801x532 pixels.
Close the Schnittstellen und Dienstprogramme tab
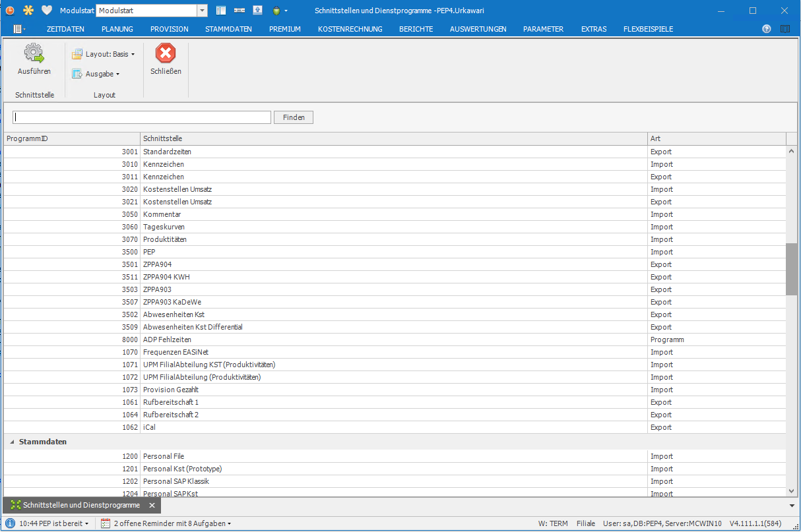tap(152, 505)
